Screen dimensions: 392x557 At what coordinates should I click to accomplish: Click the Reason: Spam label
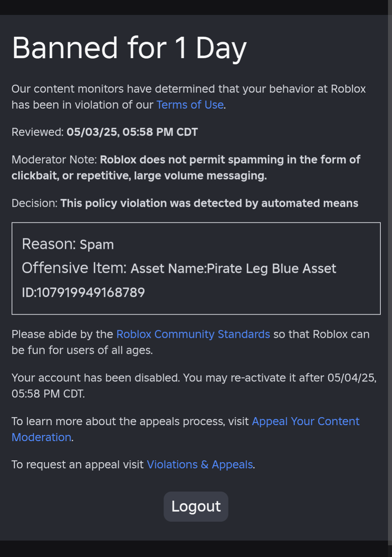(x=68, y=244)
